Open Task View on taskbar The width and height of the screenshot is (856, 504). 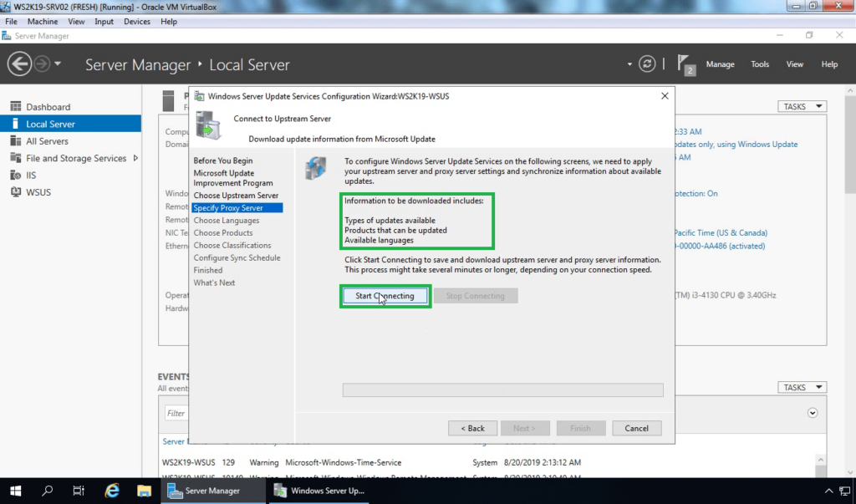click(x=79, y=491)
